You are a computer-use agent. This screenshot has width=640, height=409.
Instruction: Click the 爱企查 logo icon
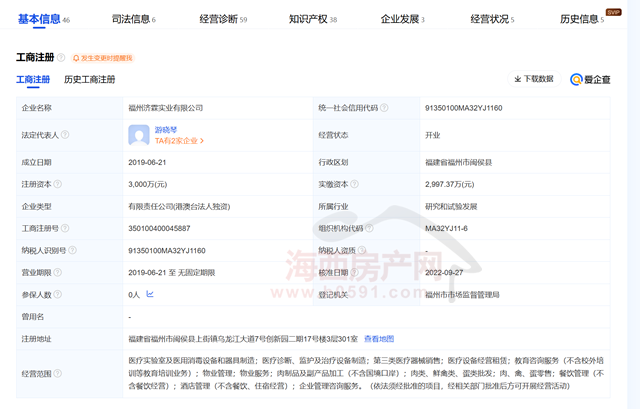[577, 79]
